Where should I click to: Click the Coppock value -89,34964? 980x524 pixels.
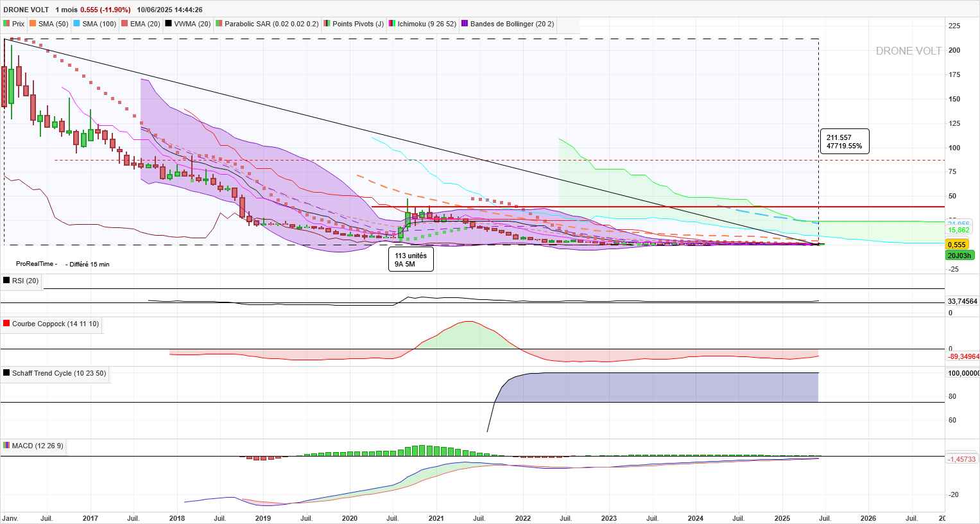(x=963, y=356)
